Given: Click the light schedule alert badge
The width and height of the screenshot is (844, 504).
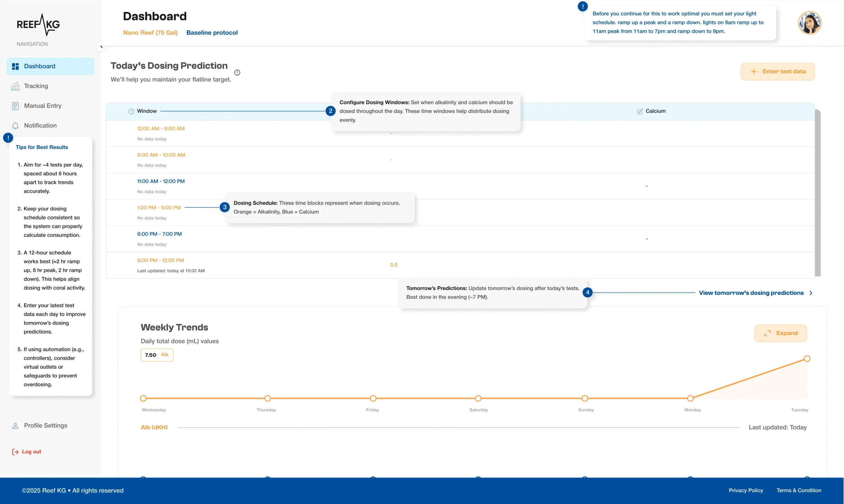Looking at the screenshot, I should coord(583,7).
